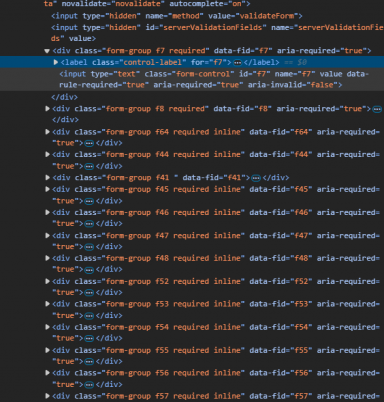Screen dimensions: 384x402
Task: Expand the form-group f53 div
Action: pos(47,304)
